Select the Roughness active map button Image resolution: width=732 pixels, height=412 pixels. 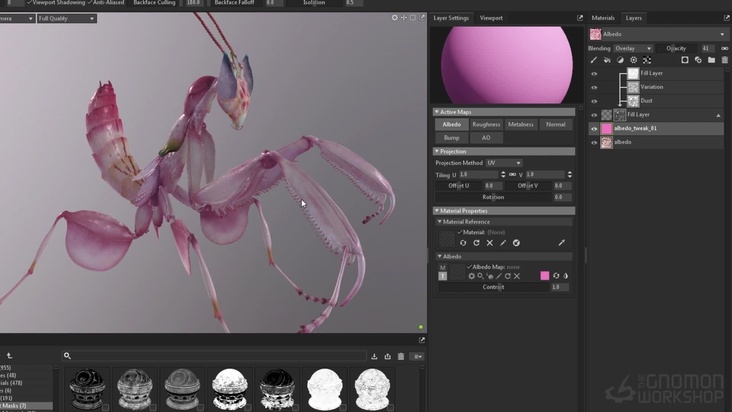pos(486,124)
